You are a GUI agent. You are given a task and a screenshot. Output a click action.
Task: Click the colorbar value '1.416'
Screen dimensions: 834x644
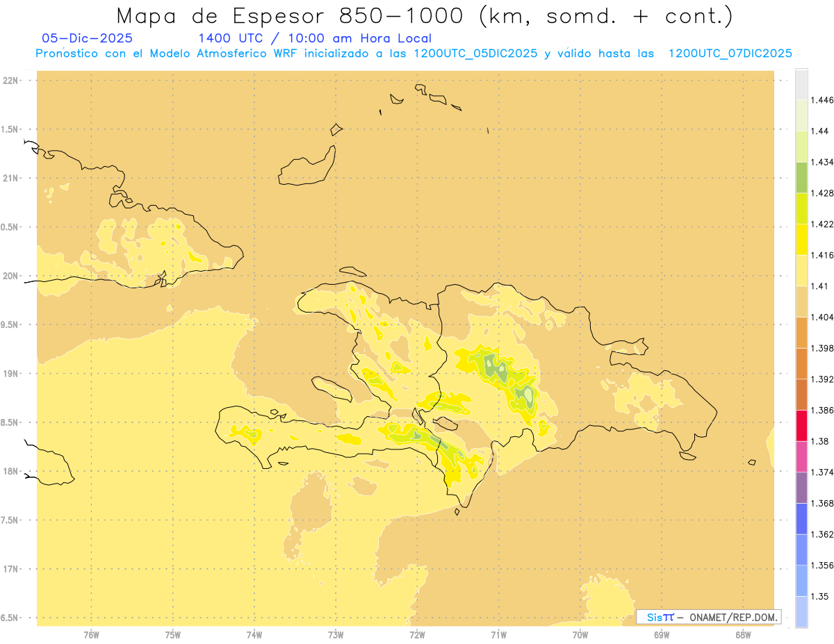pos(821,255)
